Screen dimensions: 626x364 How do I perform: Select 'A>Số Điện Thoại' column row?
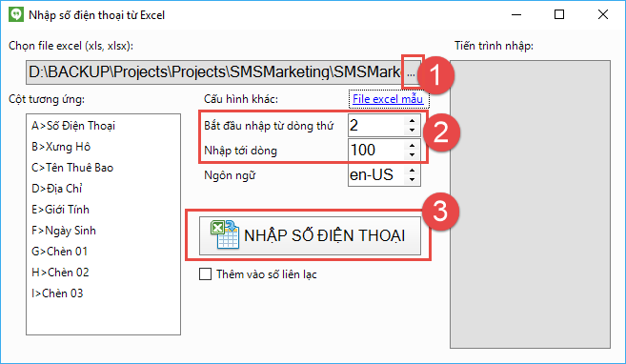103,126
